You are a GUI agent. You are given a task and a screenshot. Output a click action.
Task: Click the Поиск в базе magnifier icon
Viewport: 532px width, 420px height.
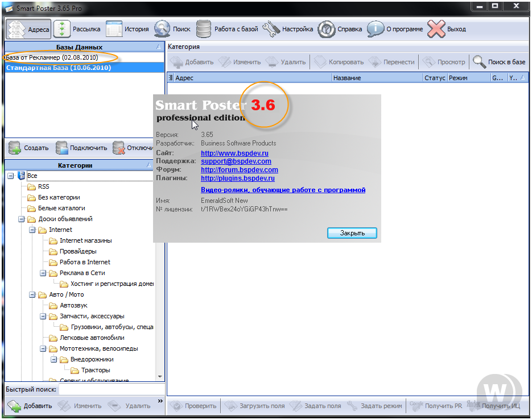click(479, 62)
